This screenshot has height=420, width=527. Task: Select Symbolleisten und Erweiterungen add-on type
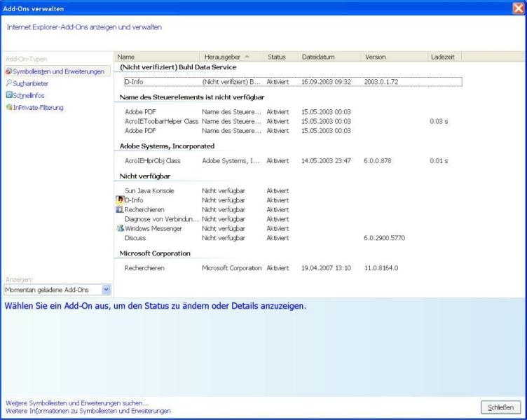click(x=57, y=71)
